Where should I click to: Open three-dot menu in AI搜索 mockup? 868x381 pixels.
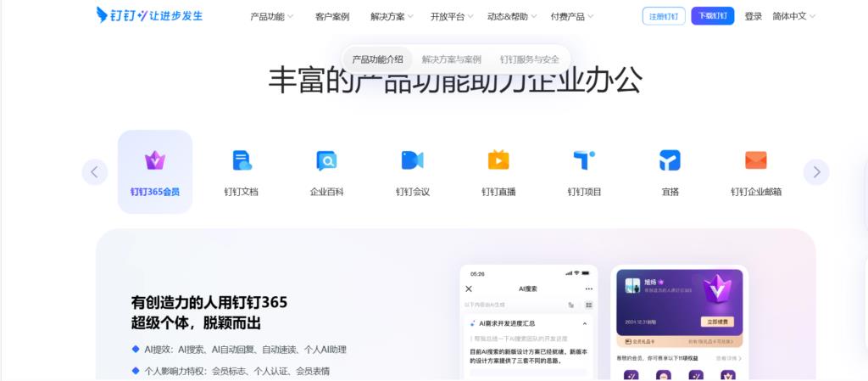(589, 289)
